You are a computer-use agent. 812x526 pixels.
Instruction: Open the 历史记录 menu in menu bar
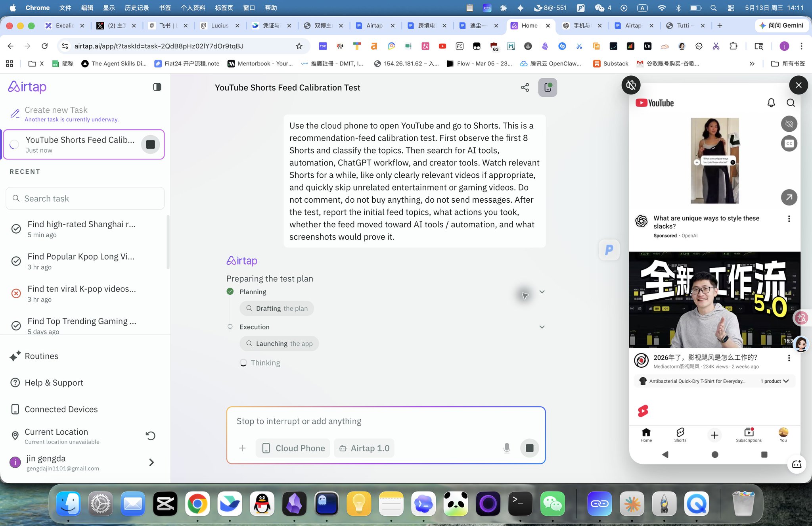pos(137,8)
